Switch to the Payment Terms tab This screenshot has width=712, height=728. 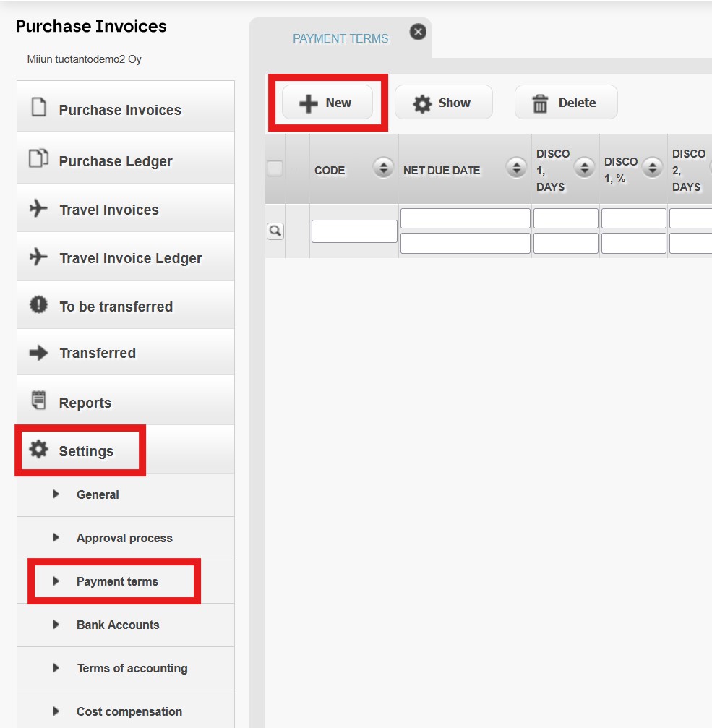340,38
